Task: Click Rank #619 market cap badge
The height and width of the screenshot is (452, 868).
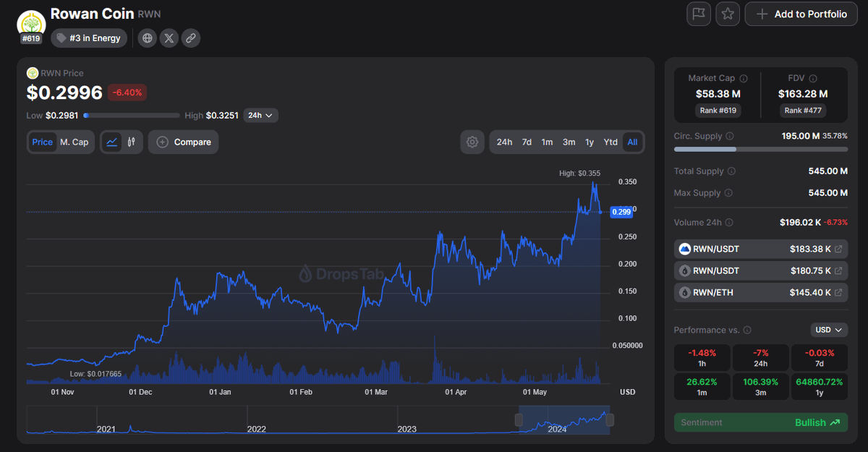Action: point(718,111)
